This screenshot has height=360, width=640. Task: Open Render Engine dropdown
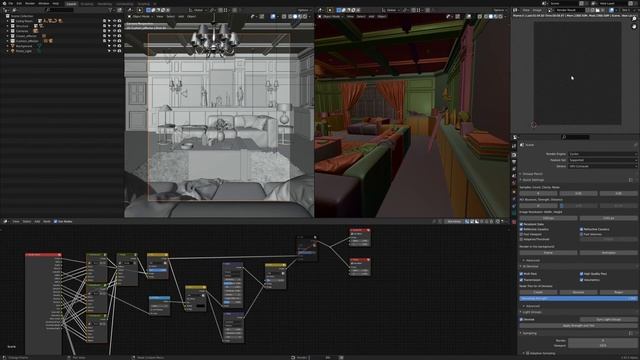(x=602, y=154)
